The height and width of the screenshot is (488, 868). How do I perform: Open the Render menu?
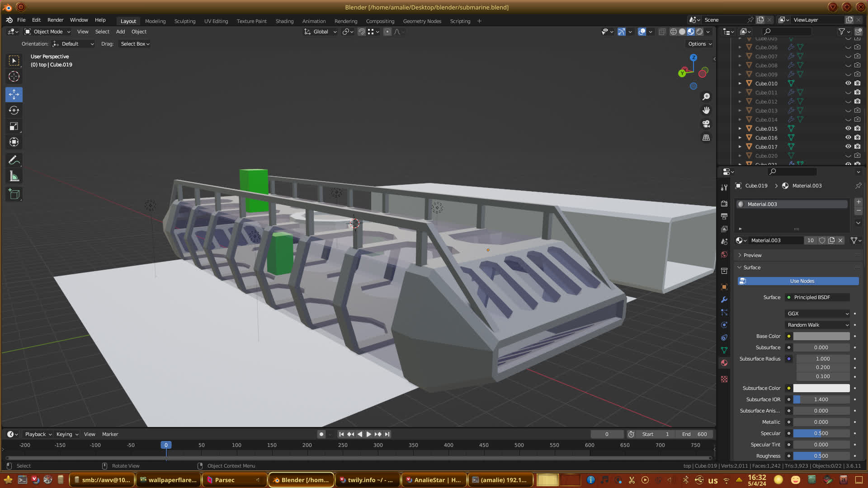(x=55, y=20)
